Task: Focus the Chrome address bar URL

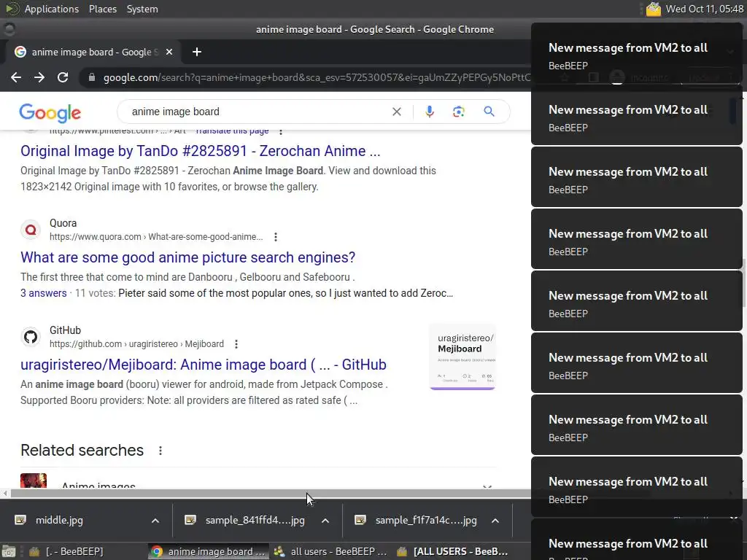Action: [317, 77]
